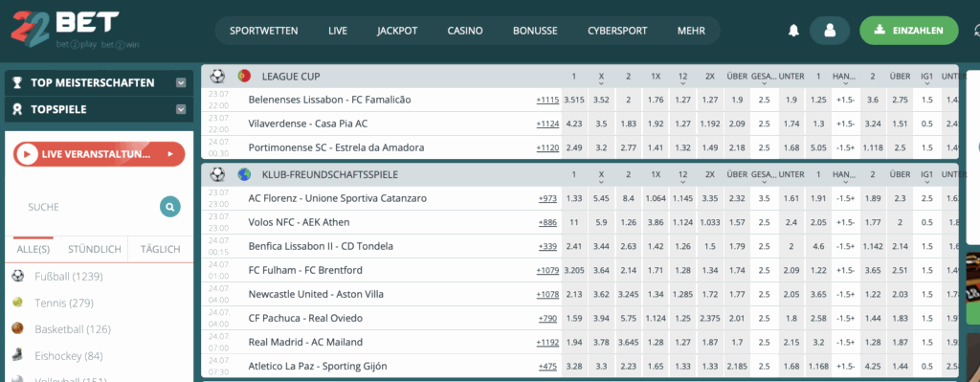The width and height of the screenshot is (980, 382).
Task: Open Newcastle United - Aston Villa match
Action: pyautogui.click(x=316, y=294)
